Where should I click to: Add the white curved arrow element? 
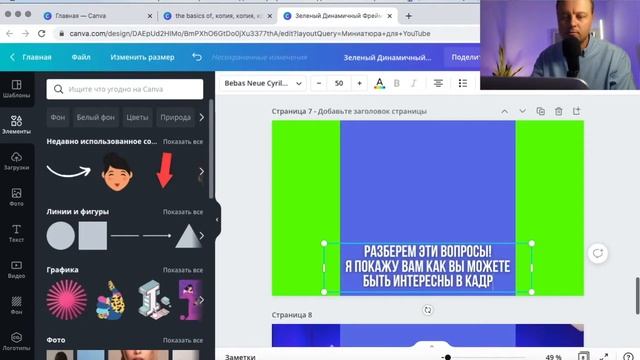click(69, 171)
